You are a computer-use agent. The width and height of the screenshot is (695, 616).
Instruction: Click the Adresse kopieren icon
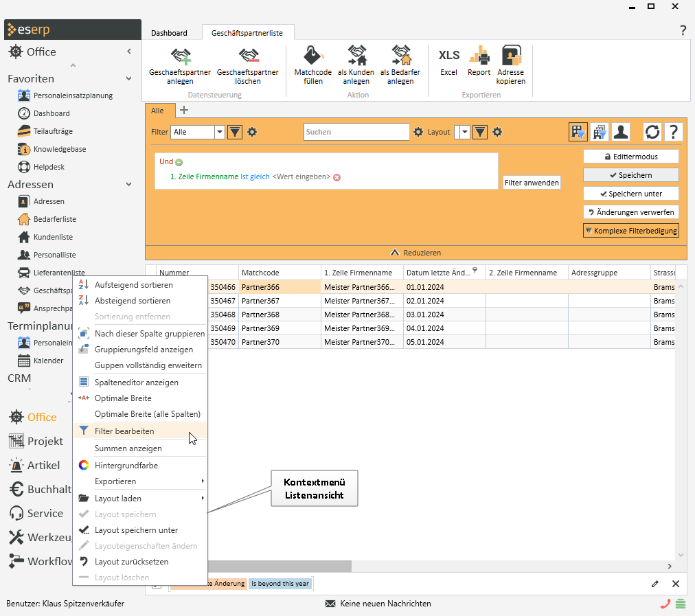coord(510,56)
